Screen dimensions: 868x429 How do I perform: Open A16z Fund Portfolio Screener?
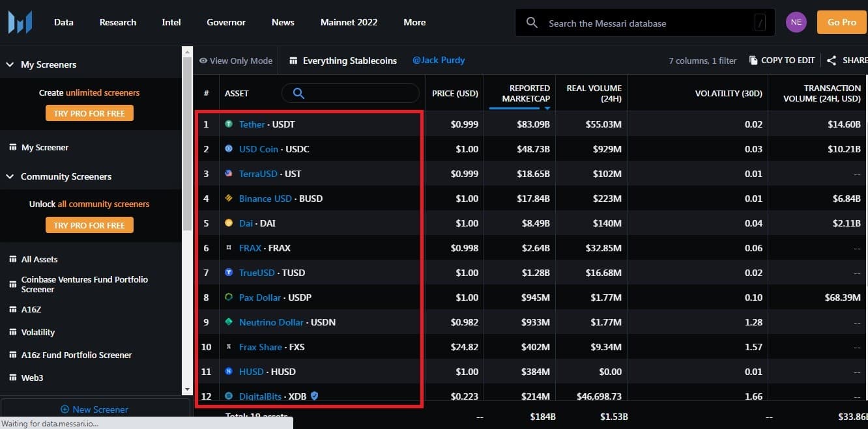[x=76, y=355]
